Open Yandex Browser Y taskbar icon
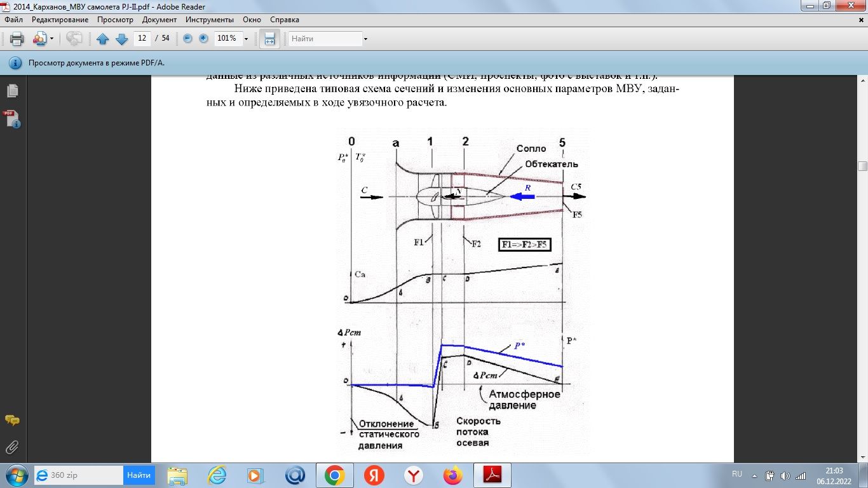Viewport: 868px width, 488px height. [414, 475]
